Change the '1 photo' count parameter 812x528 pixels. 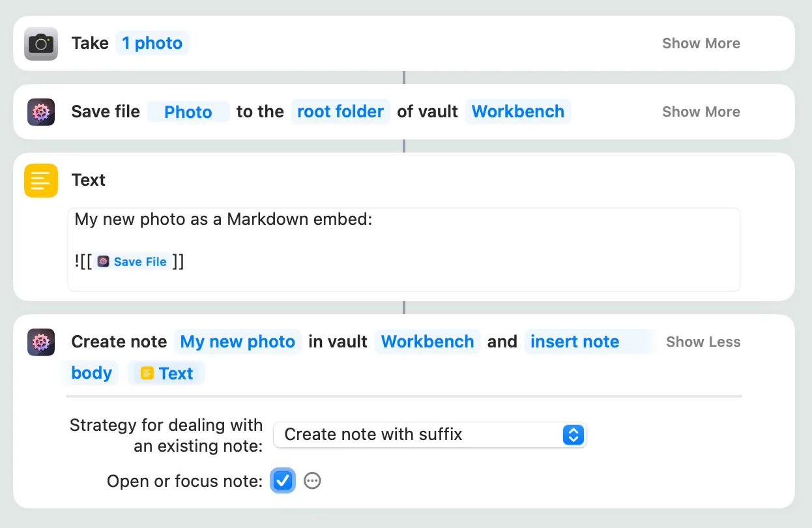click(x=152, y=44)
